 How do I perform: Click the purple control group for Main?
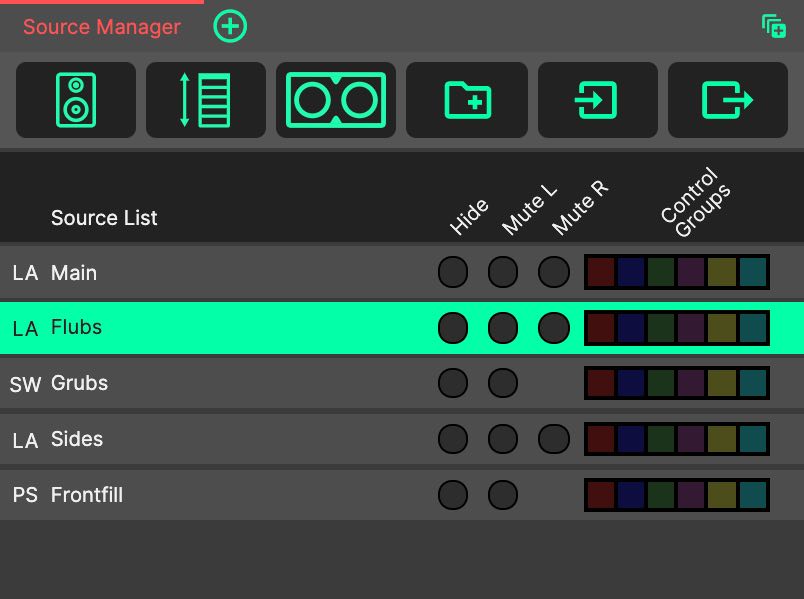pyautogui.click(x=691, y=272)
